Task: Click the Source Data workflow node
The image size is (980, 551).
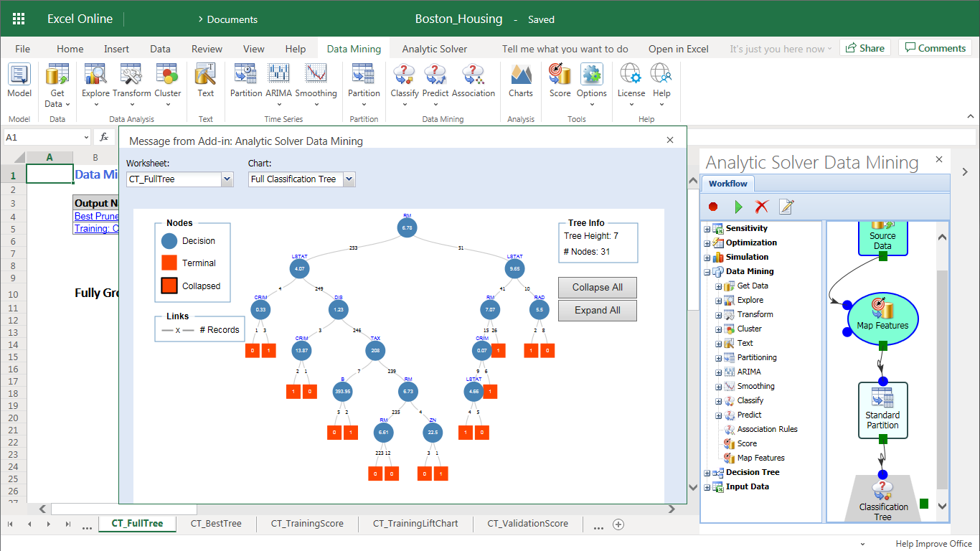Action: click(882, 239)
